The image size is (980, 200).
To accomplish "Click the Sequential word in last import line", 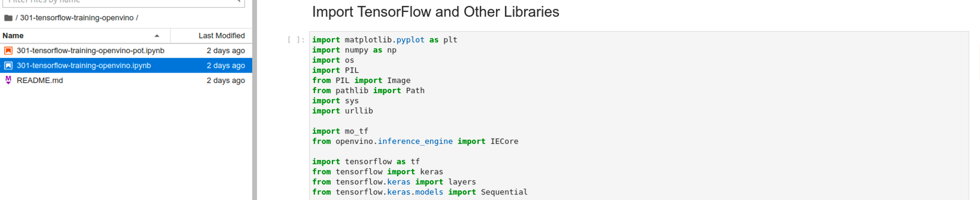I will pos(504,193).
